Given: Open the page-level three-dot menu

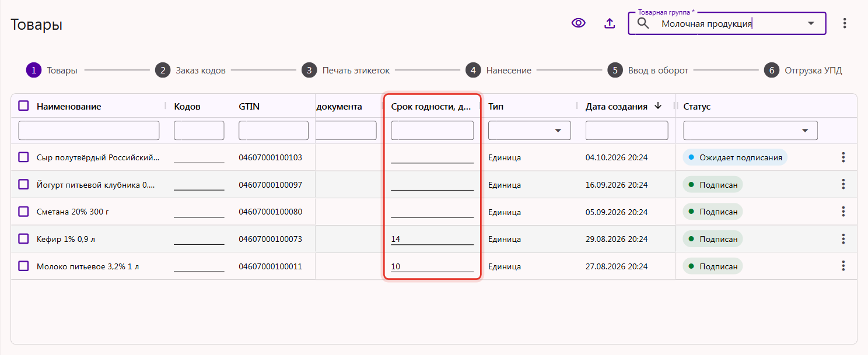Looking at the screenshot, I should [x=844, y=23].
